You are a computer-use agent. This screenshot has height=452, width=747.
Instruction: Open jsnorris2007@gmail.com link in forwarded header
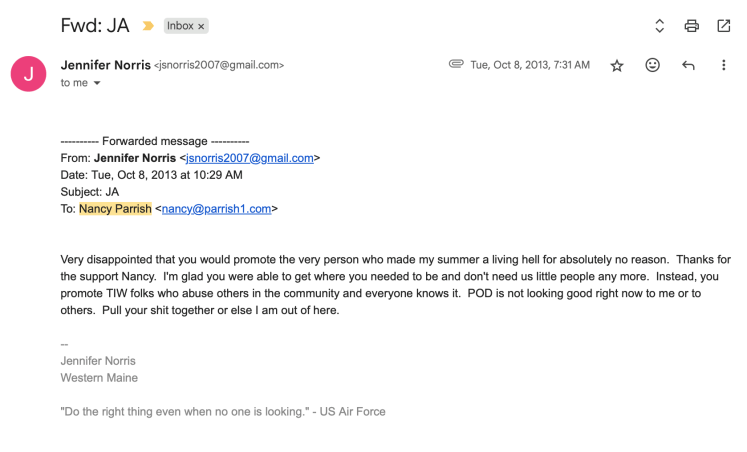click(x=250, y=158)
